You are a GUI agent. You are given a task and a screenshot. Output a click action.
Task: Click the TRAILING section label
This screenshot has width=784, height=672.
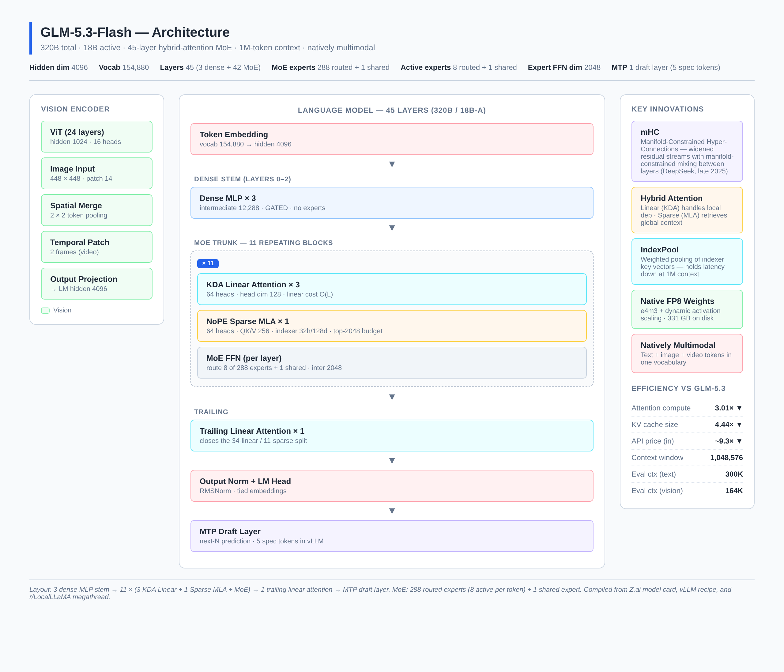[211, 412]
